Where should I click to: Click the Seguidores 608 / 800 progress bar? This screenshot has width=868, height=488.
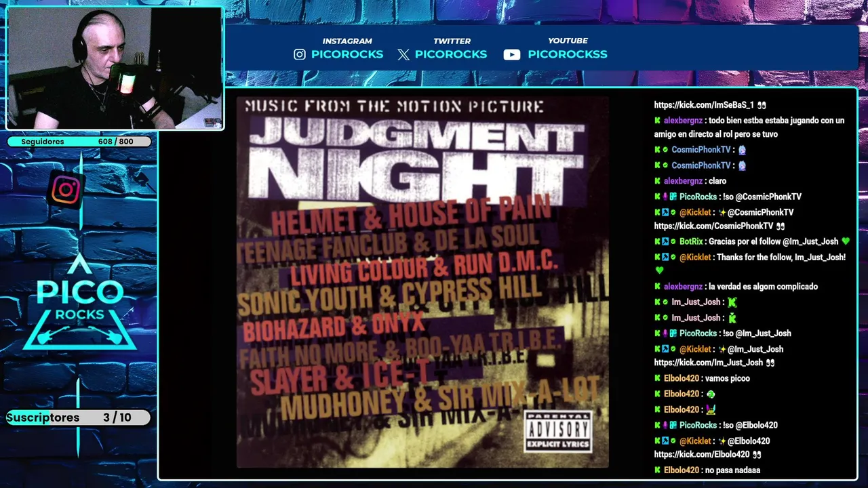(x=81, y=142)
